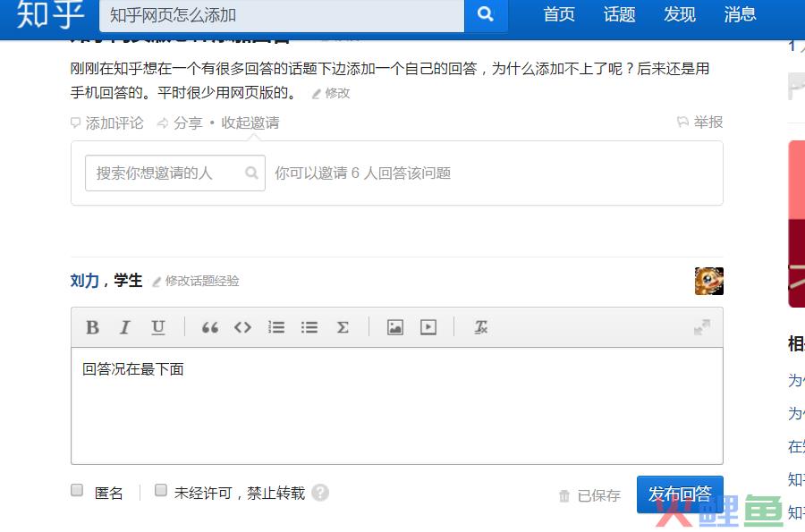Insert a blockquote in the answer
The image size is (805, 532).
point(210,327)
